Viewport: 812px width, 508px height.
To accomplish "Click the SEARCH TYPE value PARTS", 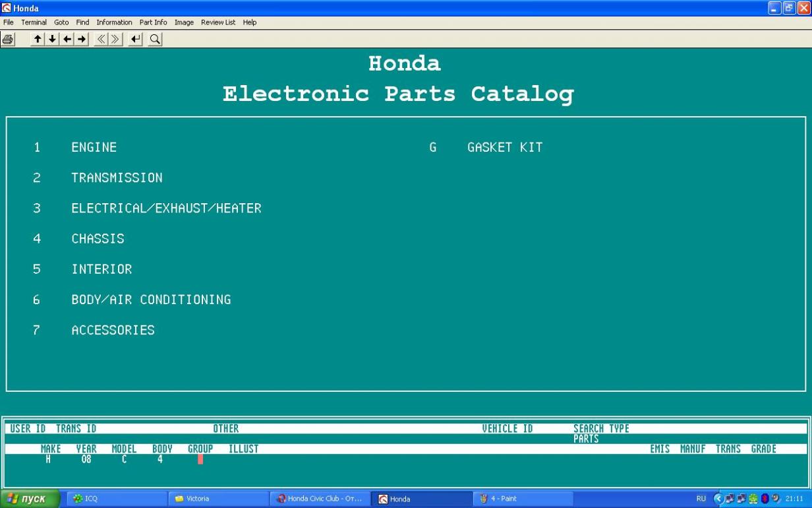I will click(586, 439).
